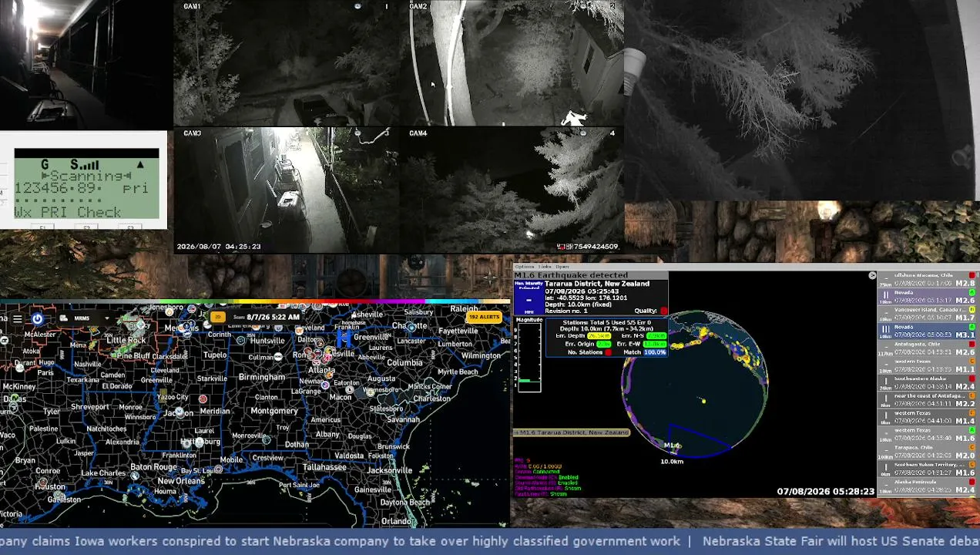Click the green Err. Origin value
980x555 pixels.
click(x=603, y=344)
